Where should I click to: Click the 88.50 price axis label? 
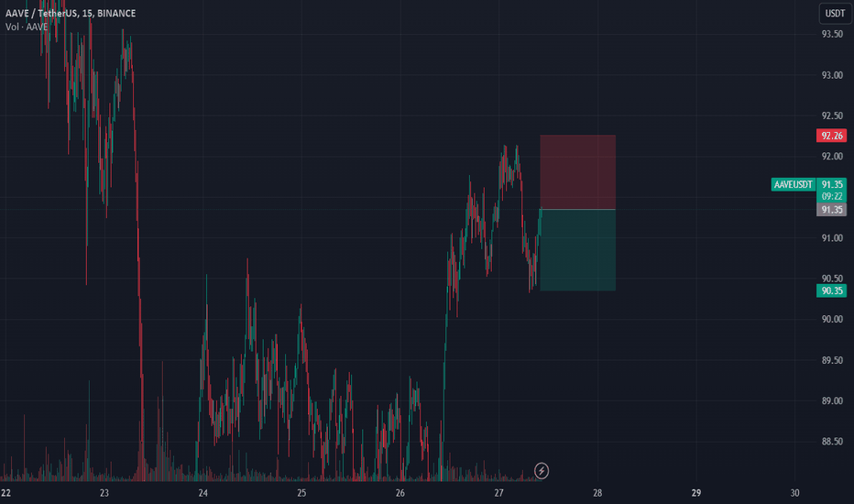(832, 442)
